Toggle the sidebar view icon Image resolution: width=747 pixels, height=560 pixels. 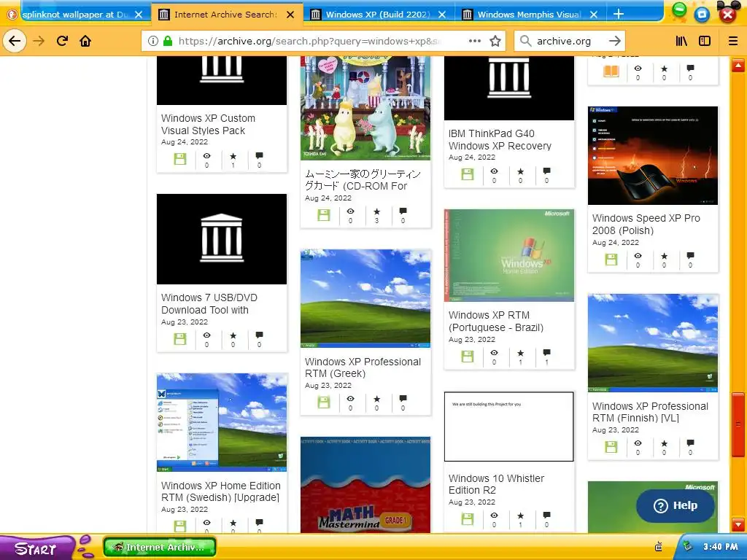click(705, 41)
